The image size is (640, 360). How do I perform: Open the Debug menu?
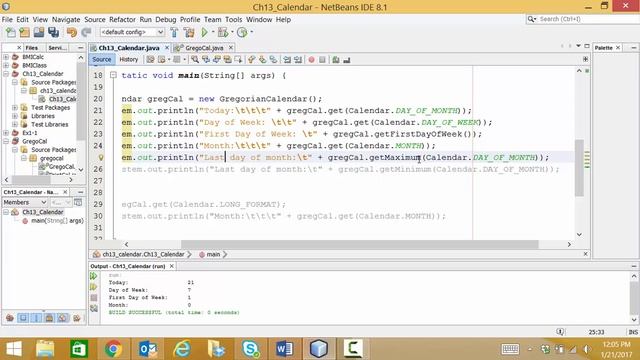(165, 20)
